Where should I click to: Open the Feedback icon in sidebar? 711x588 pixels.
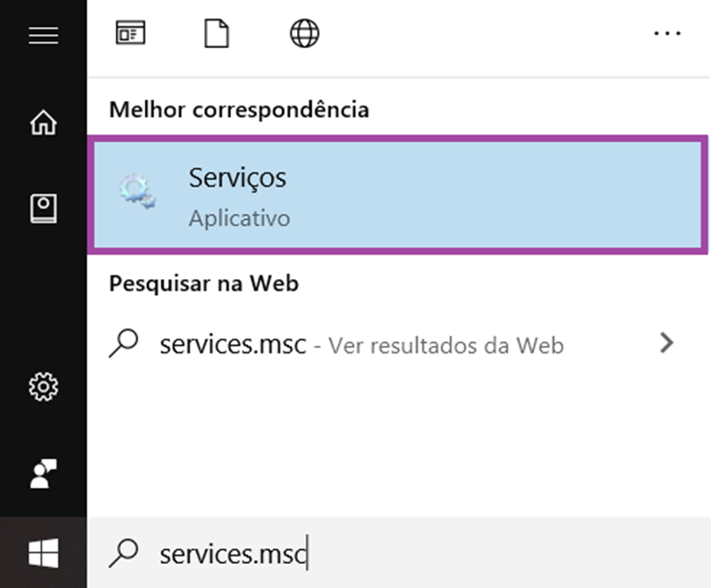click(44, 474)
